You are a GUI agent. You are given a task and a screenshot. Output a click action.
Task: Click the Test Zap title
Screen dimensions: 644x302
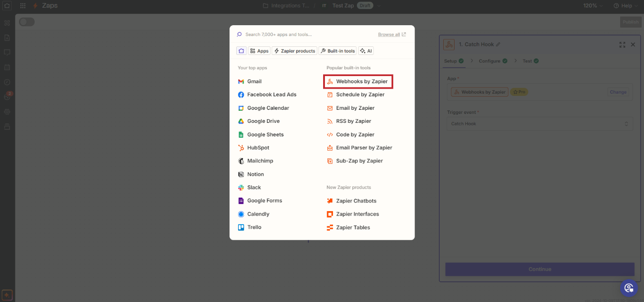coord(343,6)
